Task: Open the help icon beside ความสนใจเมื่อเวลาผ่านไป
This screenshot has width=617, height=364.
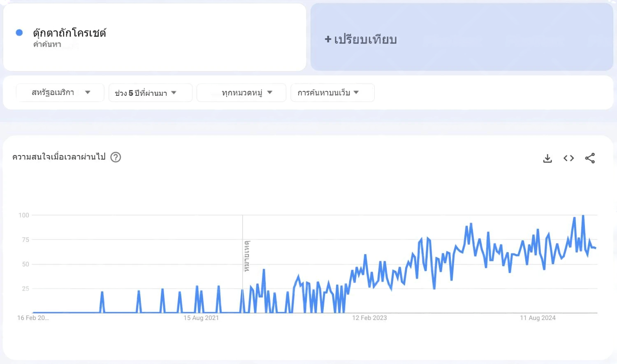Action: click(x=116, y=157)
